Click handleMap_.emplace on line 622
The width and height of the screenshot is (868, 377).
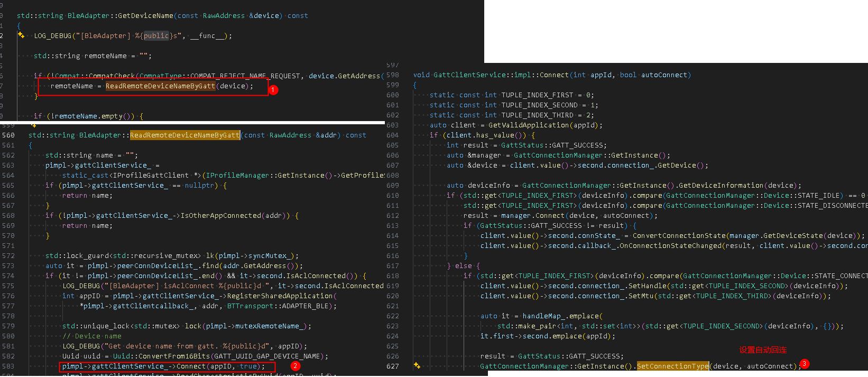(561, 316)
